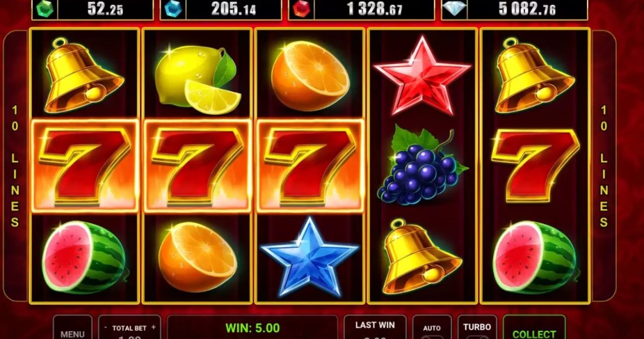The image size is (644, 339).
Task: Click the 5 082.76 diamond jackpot value
Action: pyautogui.click(x=527, y=9)
